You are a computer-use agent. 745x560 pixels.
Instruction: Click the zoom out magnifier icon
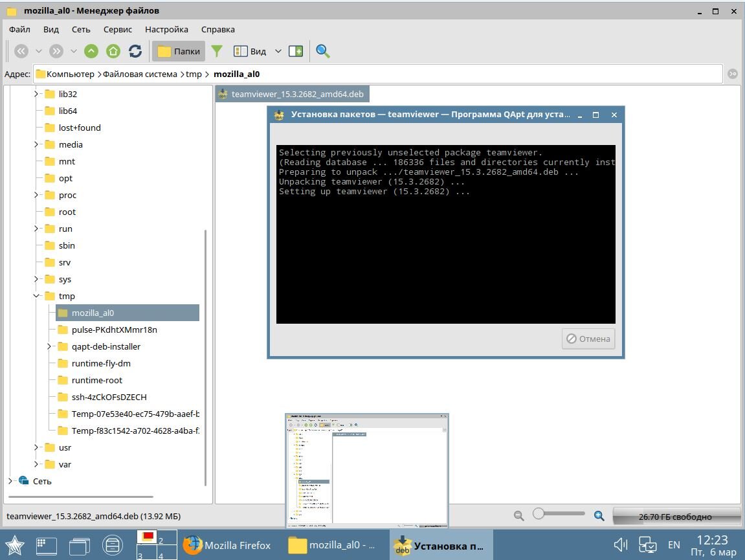click(519, 516)
